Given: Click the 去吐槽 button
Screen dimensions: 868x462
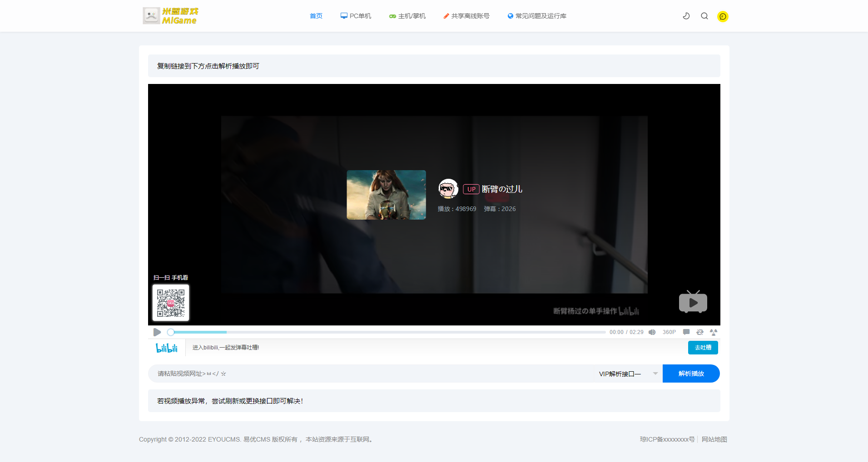Looking at the screenshot, I should [703, 348].
